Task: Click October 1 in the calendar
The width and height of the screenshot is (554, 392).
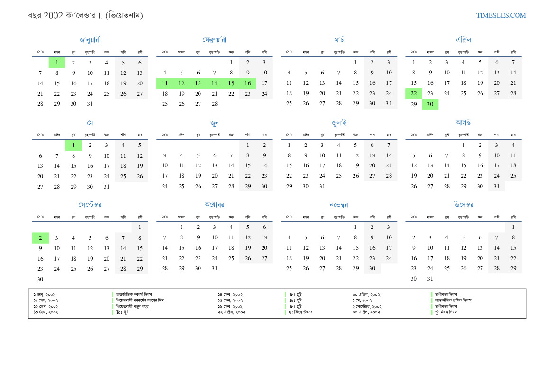Action: point(181,227)
